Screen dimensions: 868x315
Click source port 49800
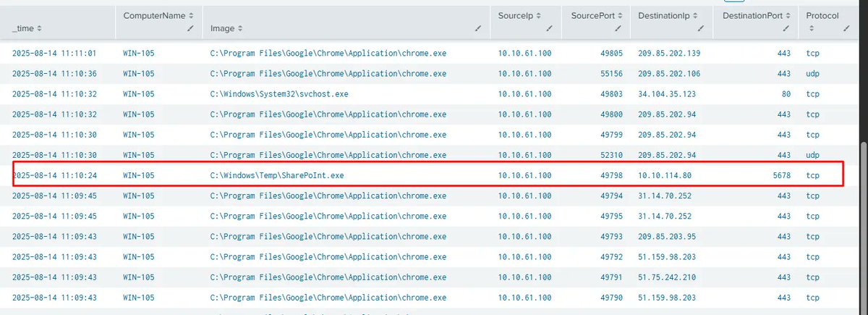click(610, 114)
